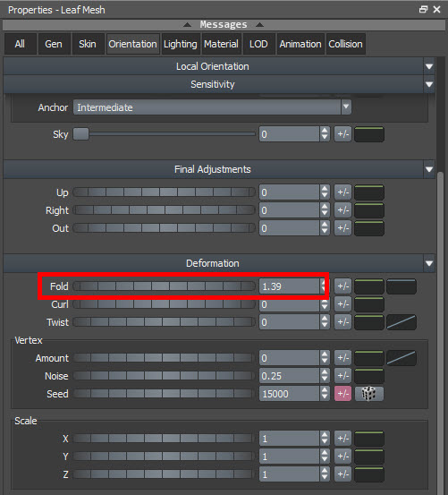Viewport: 448px width, 495px height.
Task: Collapse the Local Orientation section arrow
Action: coord(429,66)
